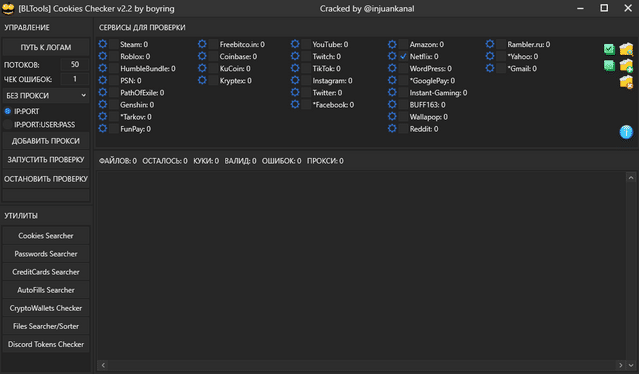
Task: Click the ЧЕК ОШИБОК input field
Action: pyautogui.click(x=75, y=79)
